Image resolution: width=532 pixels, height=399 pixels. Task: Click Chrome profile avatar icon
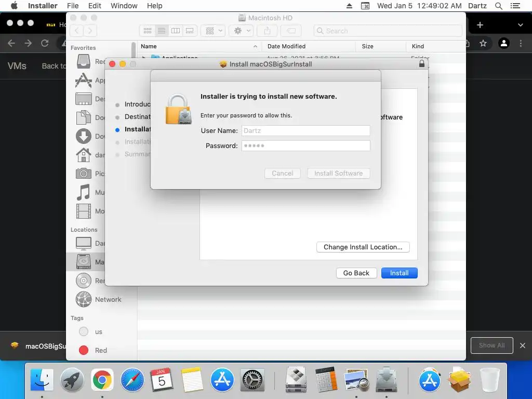[x=504, y=43]
